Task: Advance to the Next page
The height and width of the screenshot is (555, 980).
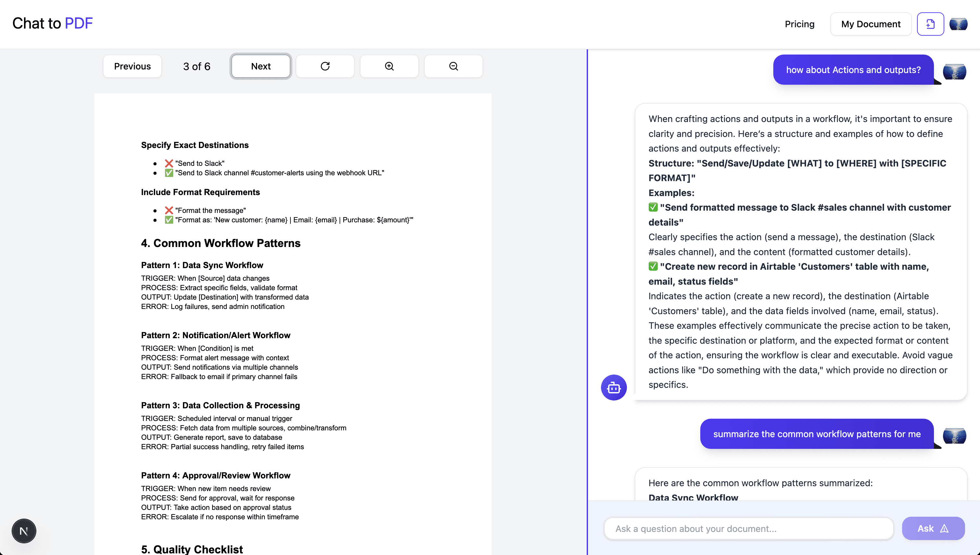Action: (261, 66)
